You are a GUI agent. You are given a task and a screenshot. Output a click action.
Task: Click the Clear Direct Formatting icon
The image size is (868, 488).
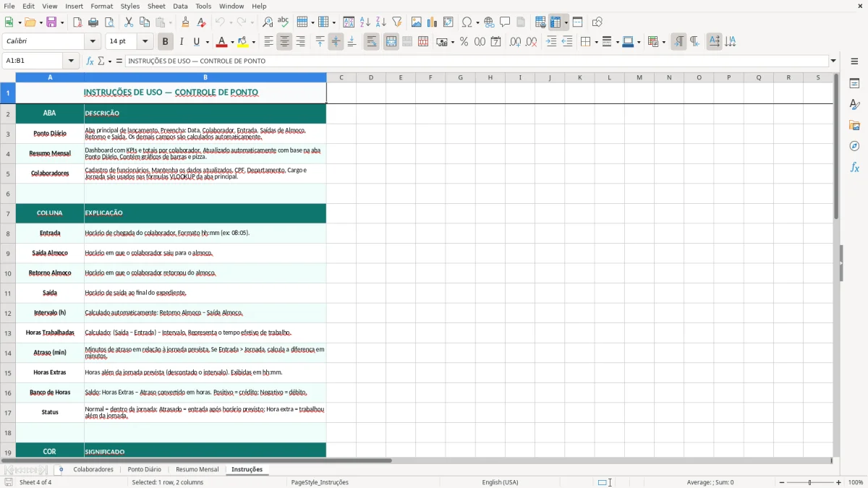click(201, 22)
